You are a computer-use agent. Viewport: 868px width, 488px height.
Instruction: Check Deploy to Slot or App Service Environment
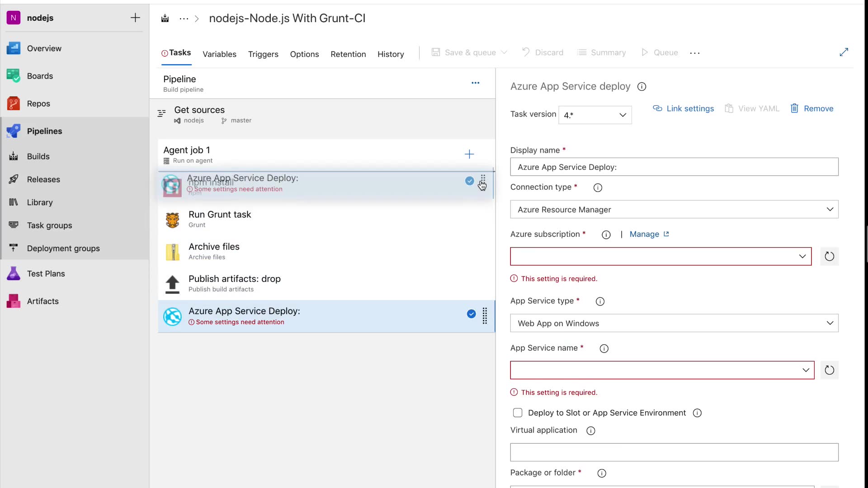pyautogui.click(x=518, y=413)
